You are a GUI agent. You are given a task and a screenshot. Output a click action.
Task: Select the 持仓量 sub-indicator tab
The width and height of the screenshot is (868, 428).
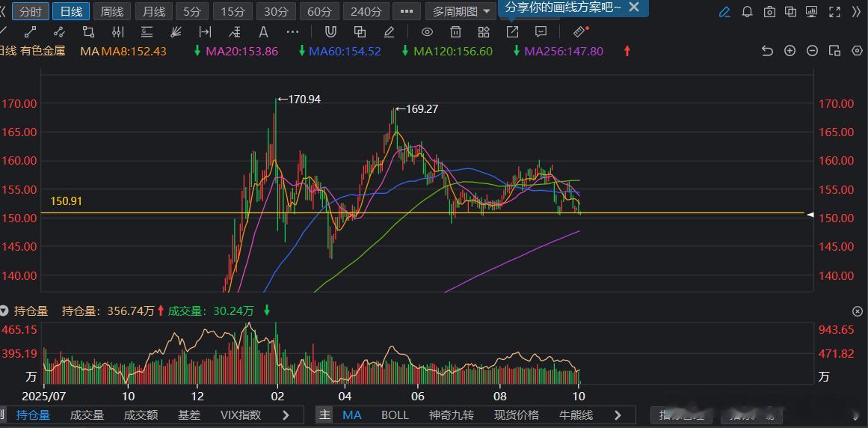click(x=33, y=415)
